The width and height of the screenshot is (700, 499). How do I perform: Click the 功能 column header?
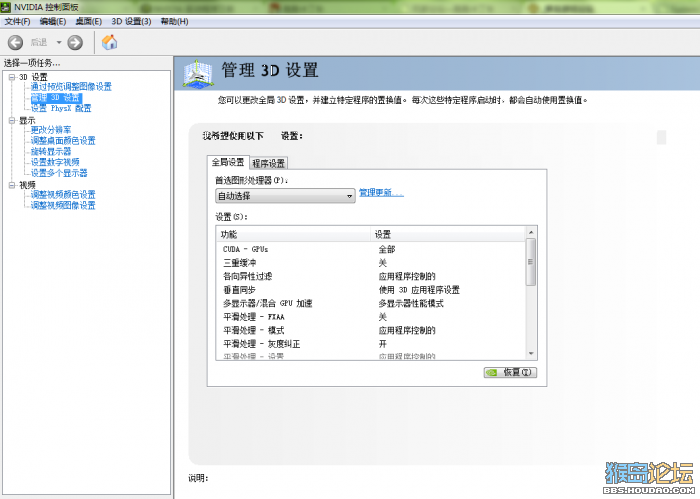click(293, 234)
